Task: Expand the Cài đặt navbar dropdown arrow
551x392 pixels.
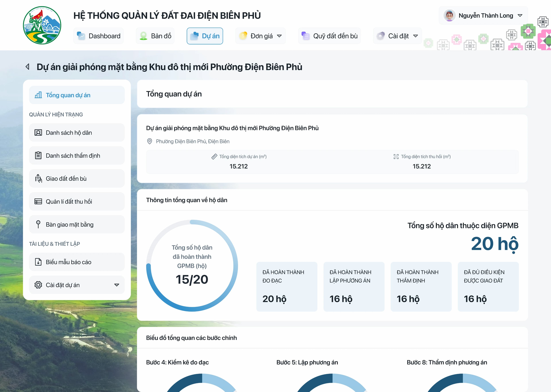Action: coord(415,36)
